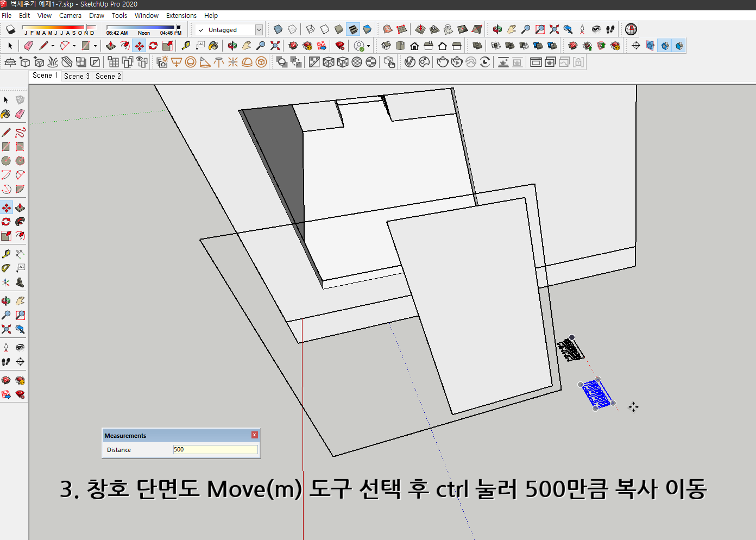
Task: Toggle X-Ray face style mode
Action: click(x=278, y=29)
